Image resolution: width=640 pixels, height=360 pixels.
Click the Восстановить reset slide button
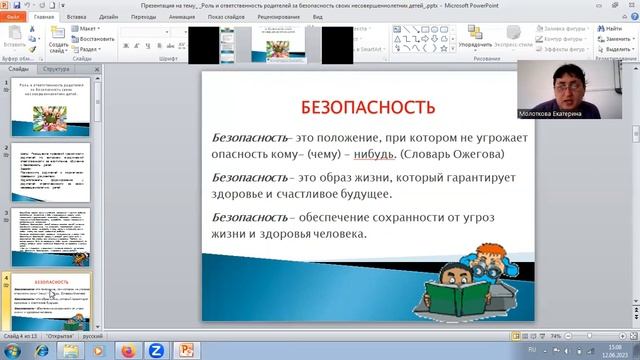coord(93,39)
